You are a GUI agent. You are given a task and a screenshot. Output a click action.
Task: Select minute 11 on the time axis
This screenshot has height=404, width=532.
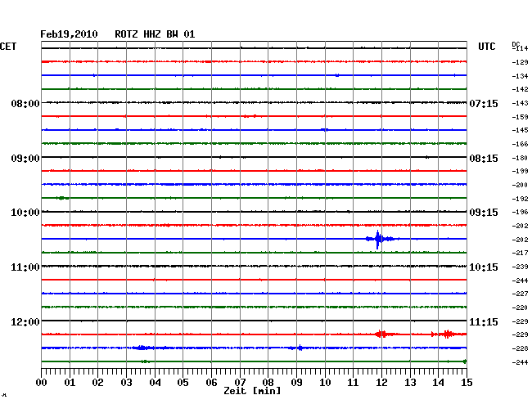pos(353,382)
